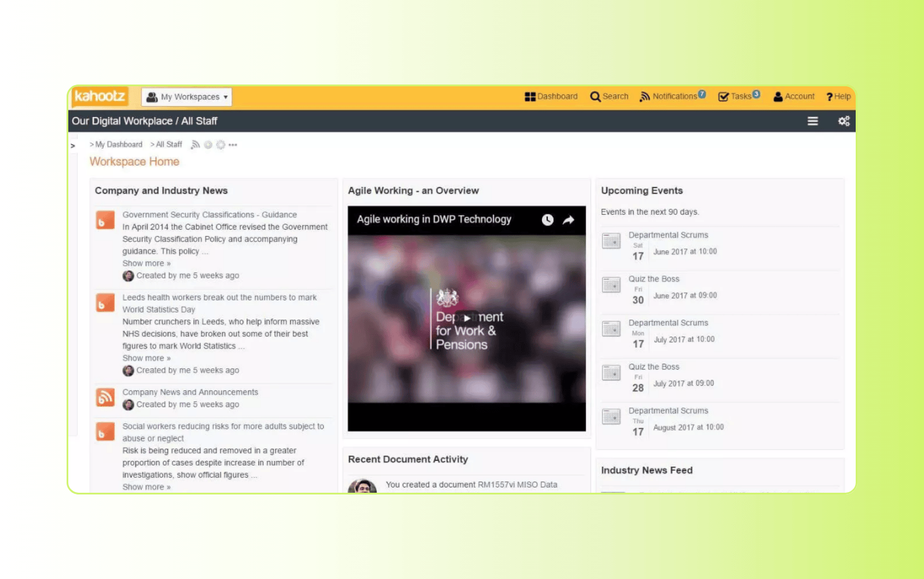Open the Quiz the Boss 30 June event

(x=654, y=279)
